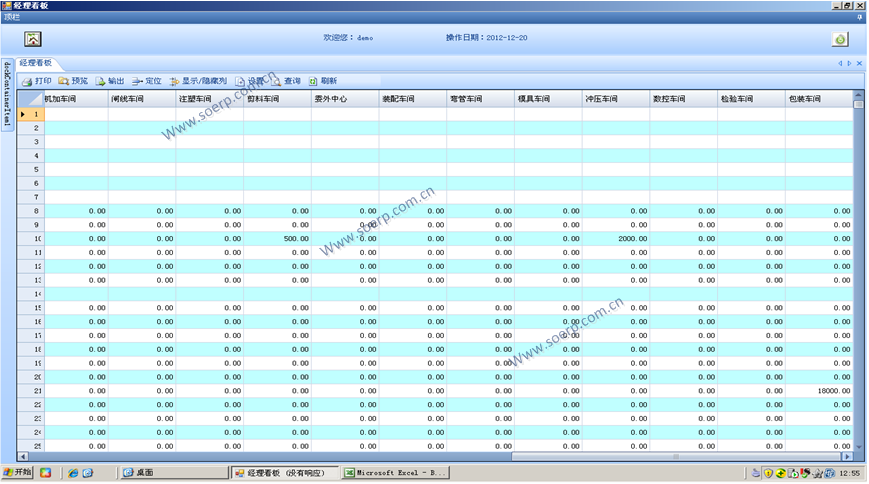Click the 500.00 cell in row 10
This screenshot has height=484, width=869.
pyautogui.click(x=277, y=239)
